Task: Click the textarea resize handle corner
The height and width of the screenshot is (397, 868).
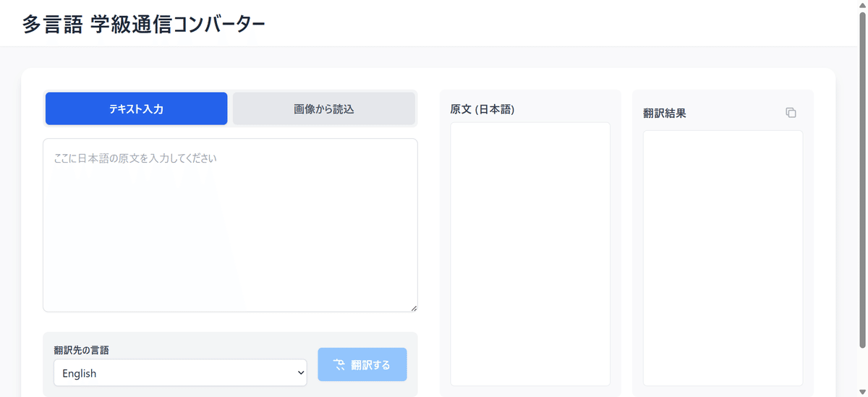Action: pyautogui.click(x=414, y=308)
